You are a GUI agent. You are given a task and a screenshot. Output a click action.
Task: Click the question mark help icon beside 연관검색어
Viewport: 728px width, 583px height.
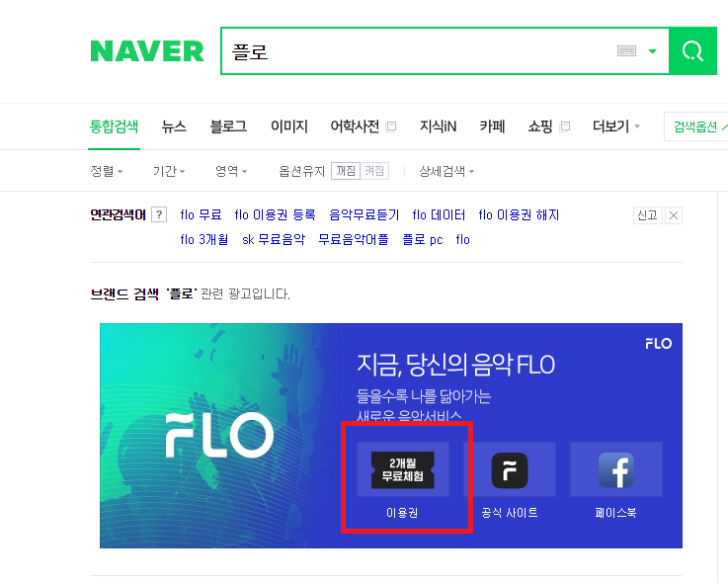pos(159,214)
